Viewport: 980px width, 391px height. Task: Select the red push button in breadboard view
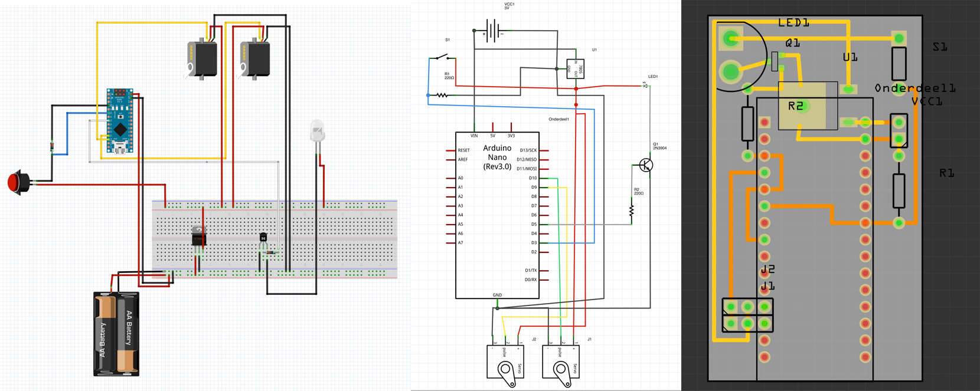(x=18, y=182)
